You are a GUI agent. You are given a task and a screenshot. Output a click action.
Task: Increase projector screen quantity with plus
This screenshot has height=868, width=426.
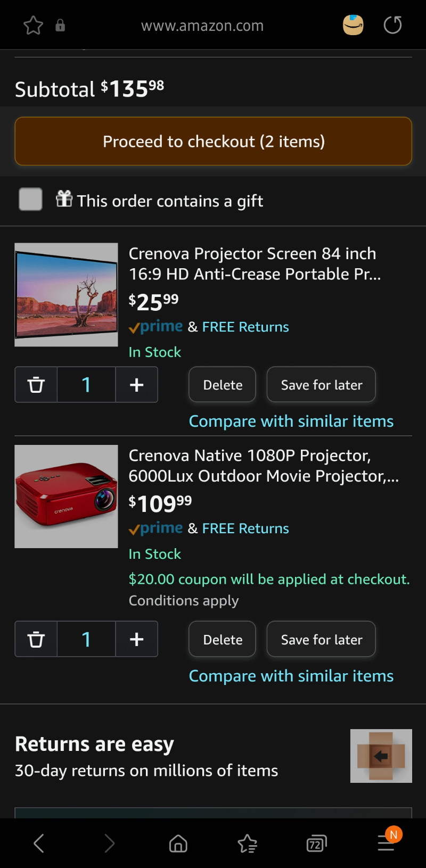pos(137,384)
